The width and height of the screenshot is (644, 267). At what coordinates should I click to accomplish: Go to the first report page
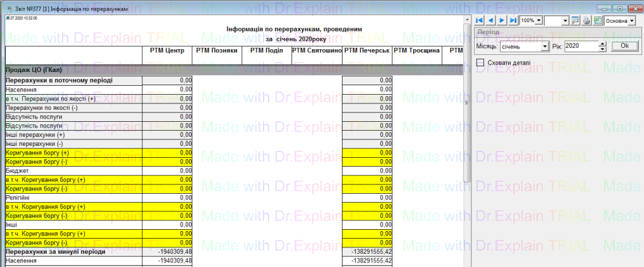[480, 21]
